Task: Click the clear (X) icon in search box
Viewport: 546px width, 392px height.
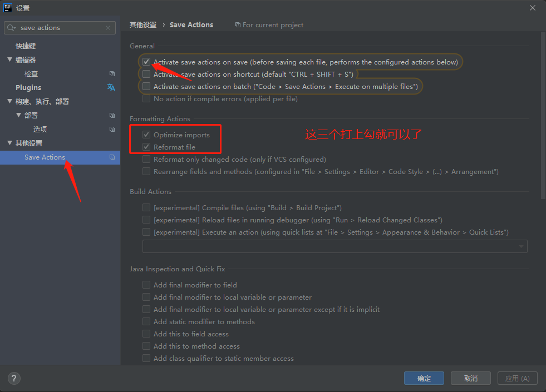Action: (106, 27)
